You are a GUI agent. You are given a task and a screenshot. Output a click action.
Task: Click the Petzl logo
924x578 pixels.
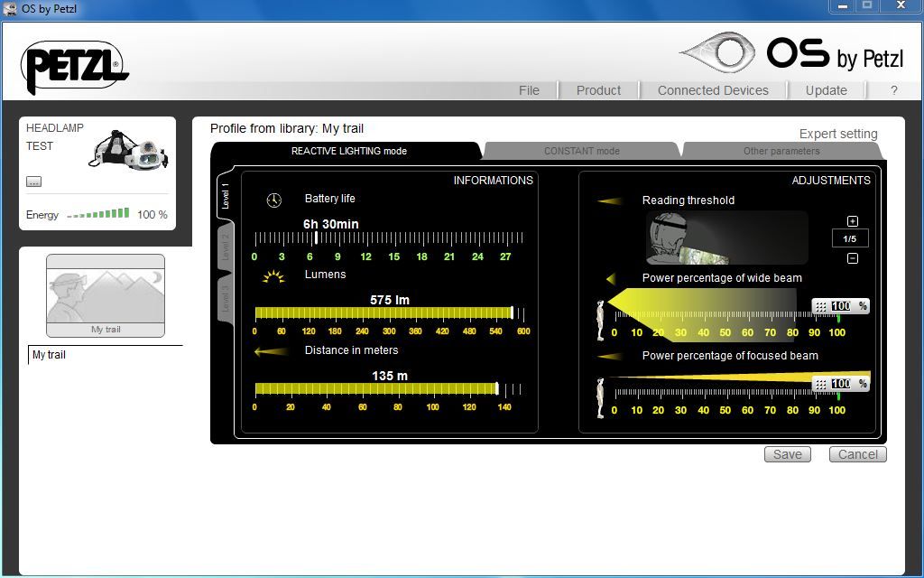pyautogui.click(x=75, y=67)
